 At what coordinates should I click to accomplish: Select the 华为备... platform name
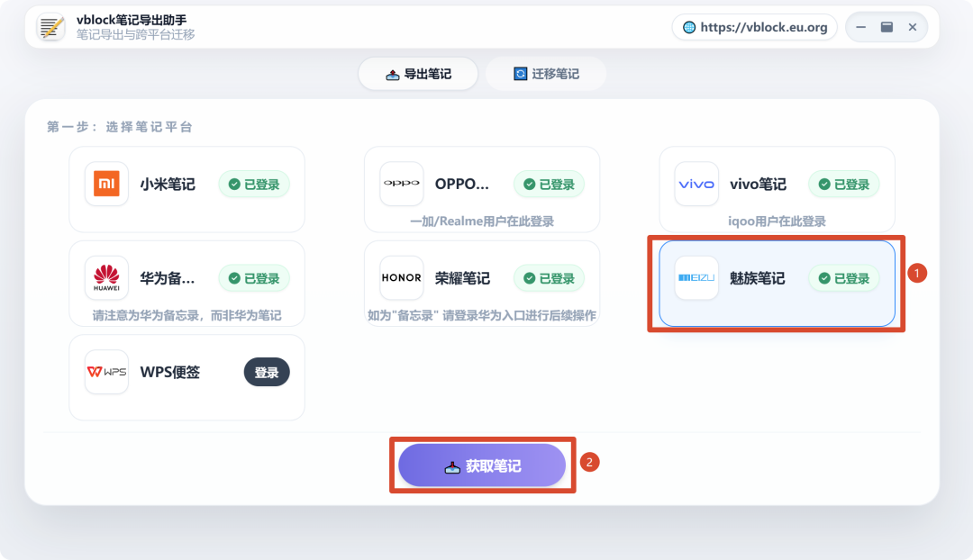[x=168, y=278]
